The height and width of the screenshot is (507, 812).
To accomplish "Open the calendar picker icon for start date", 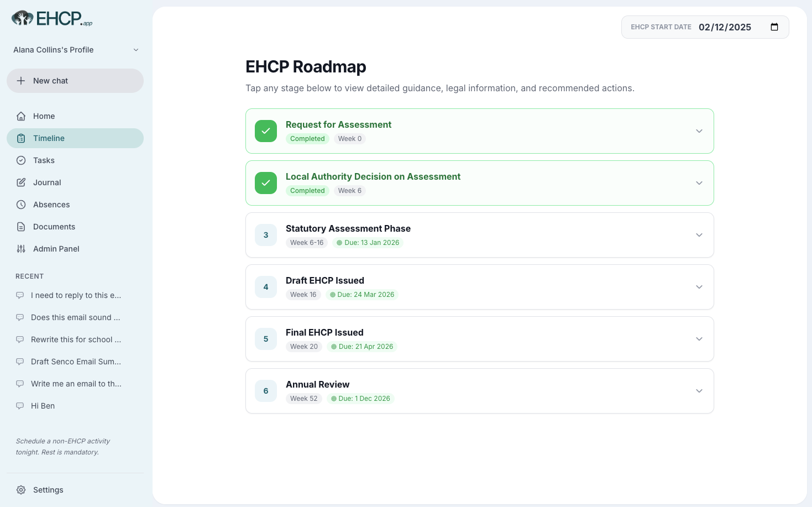I will [x=774, y=27].
